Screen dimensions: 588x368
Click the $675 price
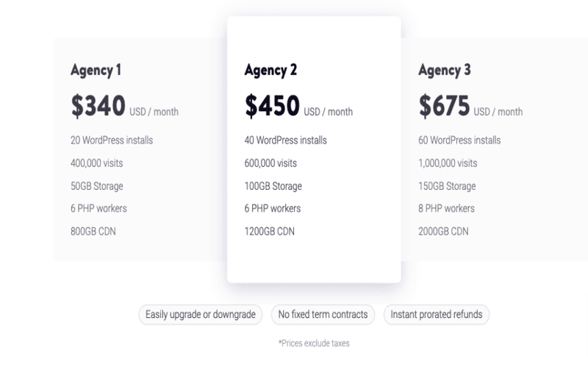(444, 105)
